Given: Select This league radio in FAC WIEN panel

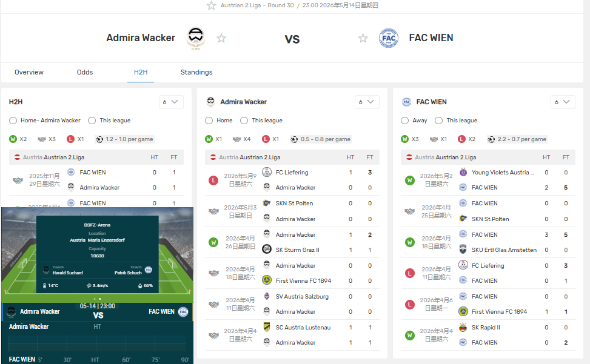Looking at the screenshot, I should (439, 121).
